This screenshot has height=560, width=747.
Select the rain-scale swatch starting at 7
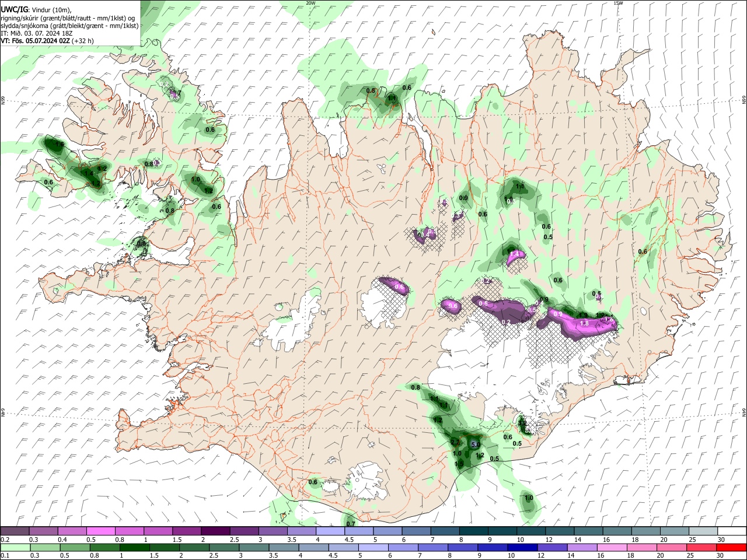point(432,548)
